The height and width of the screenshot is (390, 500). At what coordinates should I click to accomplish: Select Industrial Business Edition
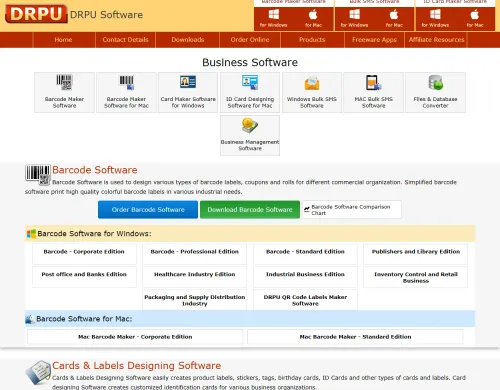click(x=305, y=277)
